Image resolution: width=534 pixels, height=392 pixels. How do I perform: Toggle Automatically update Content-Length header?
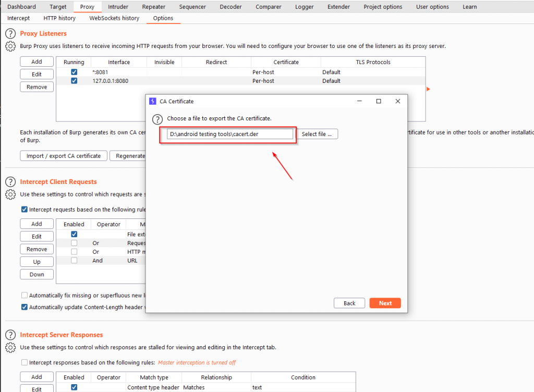[x=24, y=307]
